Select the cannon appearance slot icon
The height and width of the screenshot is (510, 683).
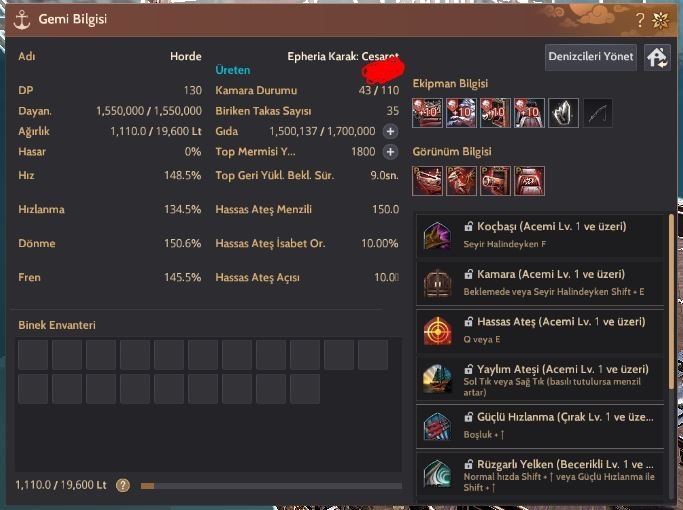point(495,181)
